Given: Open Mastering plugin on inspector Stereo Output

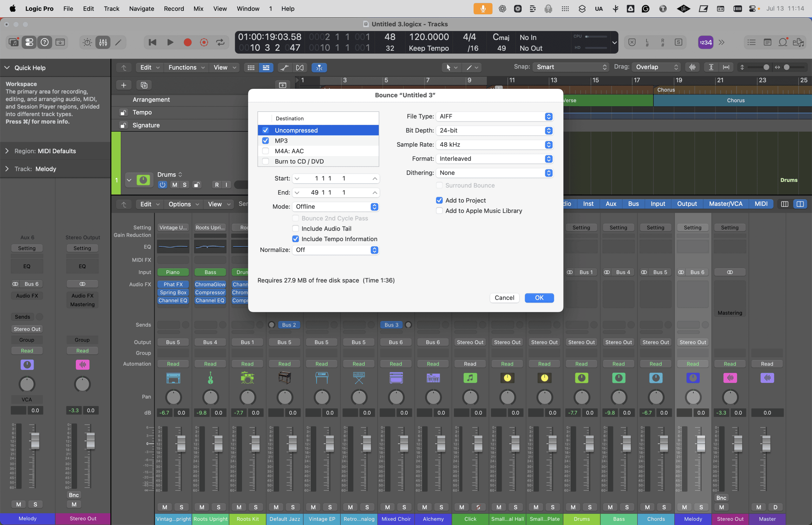Looking at the screenshot, I should 82,304.
